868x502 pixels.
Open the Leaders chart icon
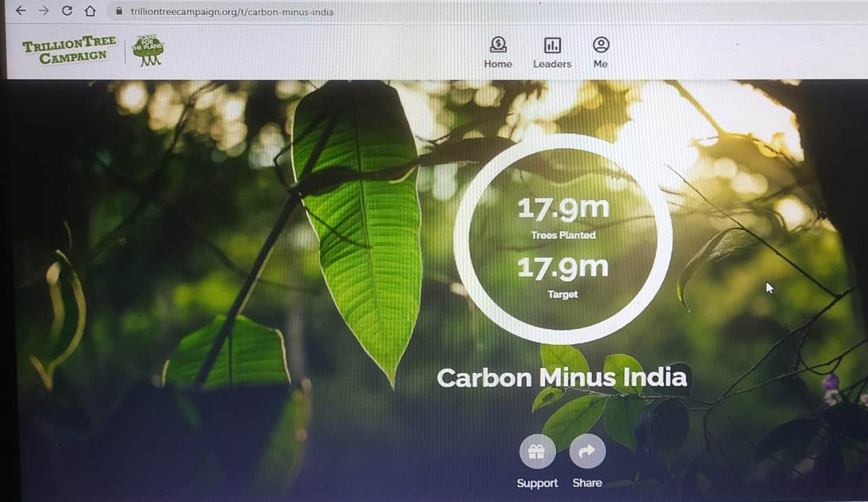[x=552, y=45]
